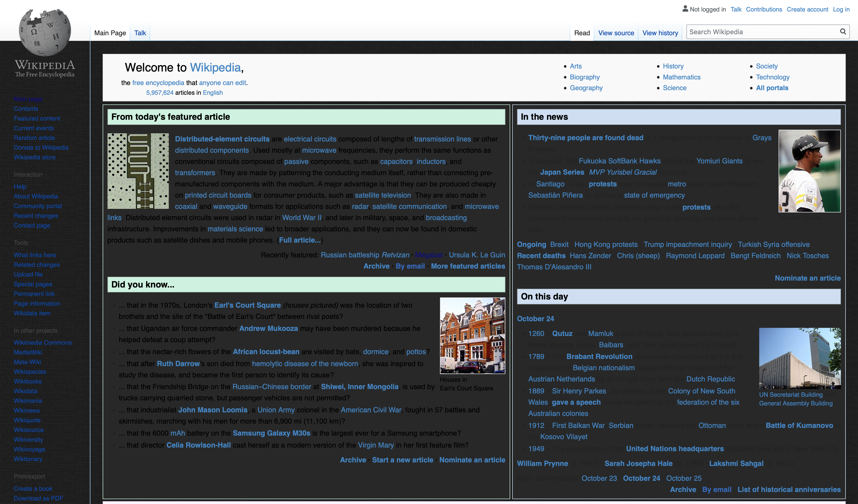Switch to the Read tab
Viewport: 858px width, 504px height.
(x=582, y=33)
